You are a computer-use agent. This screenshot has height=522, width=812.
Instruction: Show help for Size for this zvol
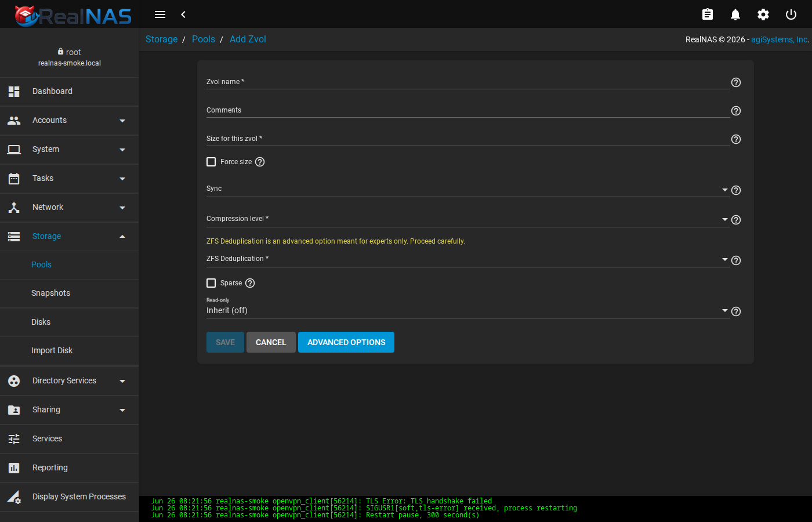736,139
